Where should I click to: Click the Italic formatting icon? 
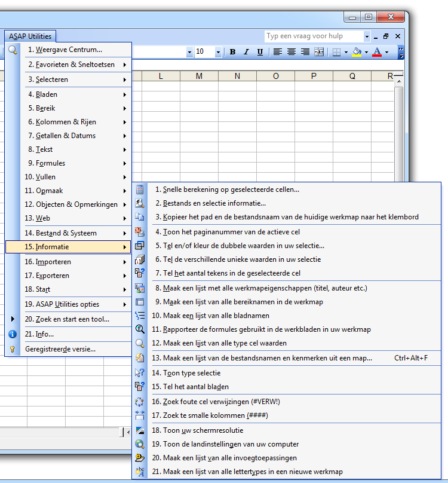coord(246,52)
